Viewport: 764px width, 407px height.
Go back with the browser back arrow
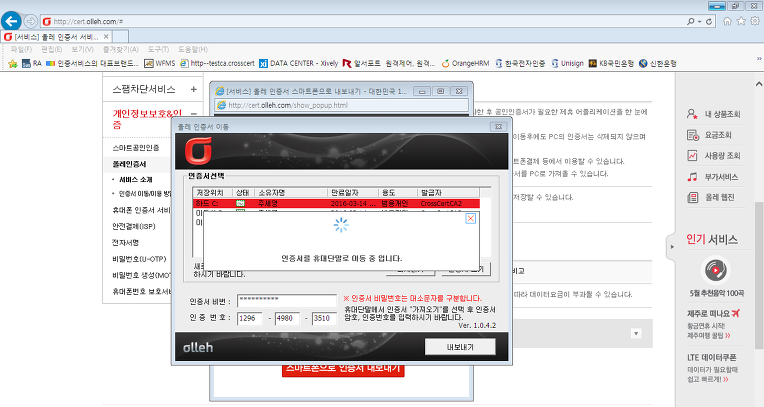(11, 21)
